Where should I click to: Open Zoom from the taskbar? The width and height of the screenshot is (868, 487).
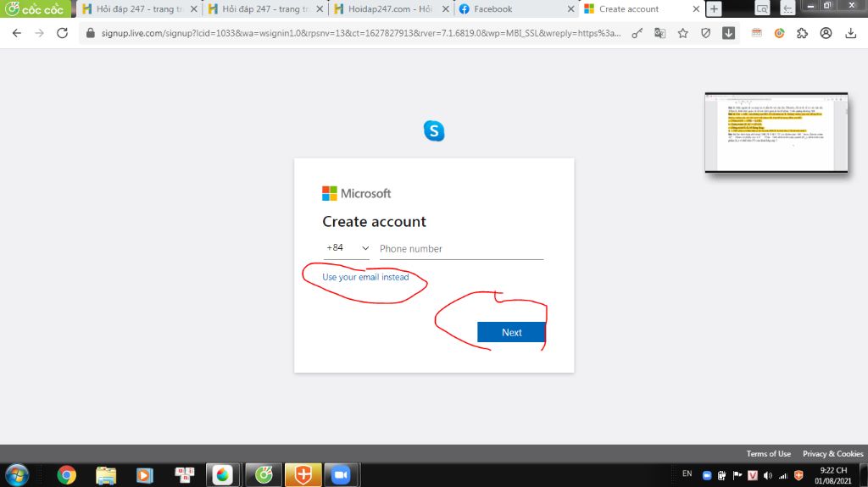point(341,475)
